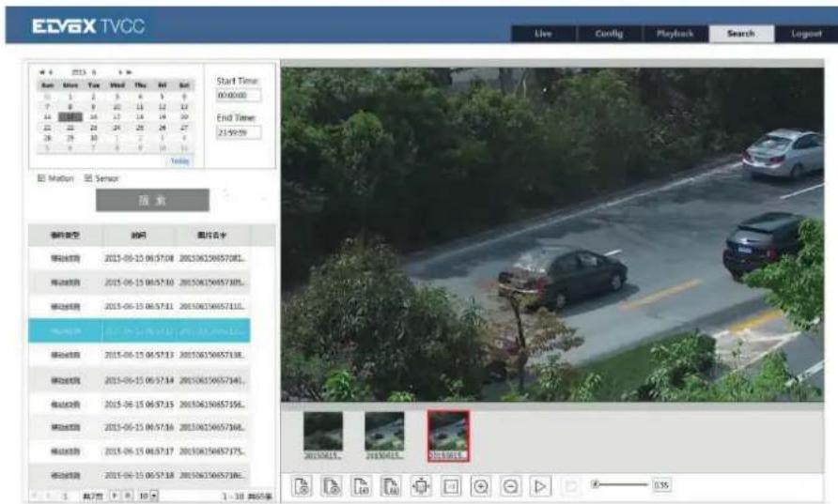Select the row with time 06:57:10
838x504 pixels.
[139, 283]
